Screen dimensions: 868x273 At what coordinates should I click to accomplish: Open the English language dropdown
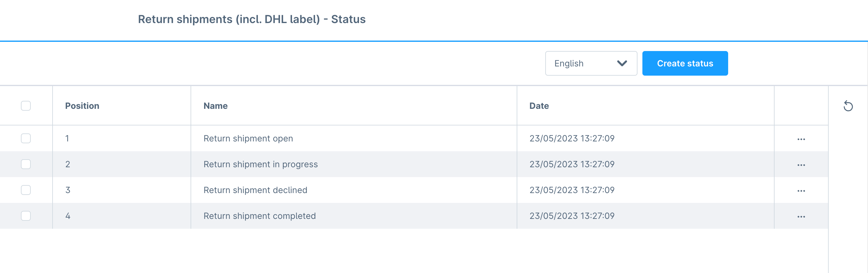tap(591, 63)
